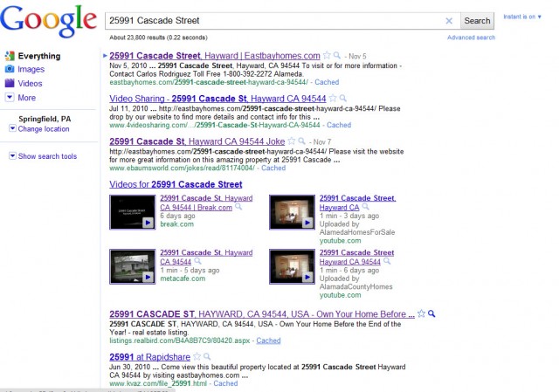Preview the metacafe video with magnifier
Viewport: 559px width, 392px height.
[197, 261]
